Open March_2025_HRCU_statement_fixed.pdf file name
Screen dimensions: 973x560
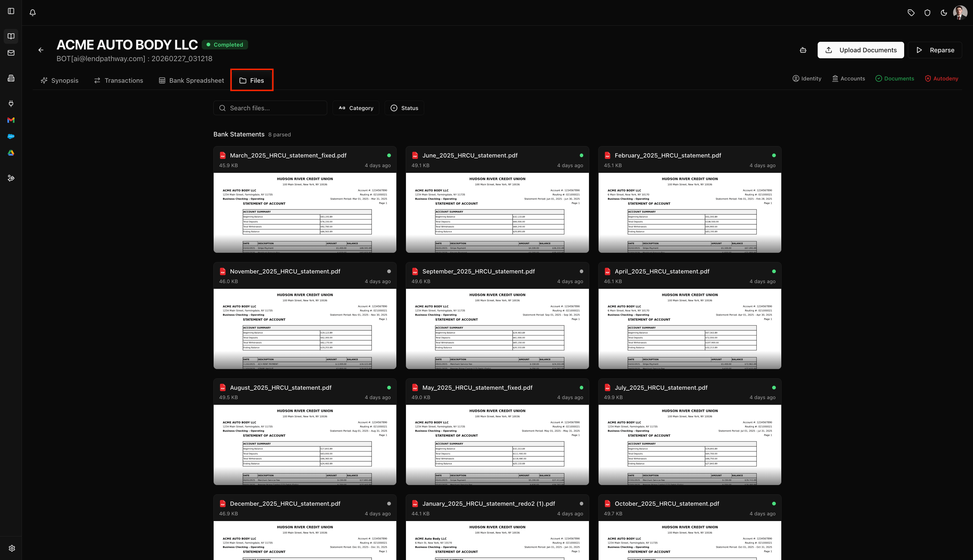[x=288, y=155]
